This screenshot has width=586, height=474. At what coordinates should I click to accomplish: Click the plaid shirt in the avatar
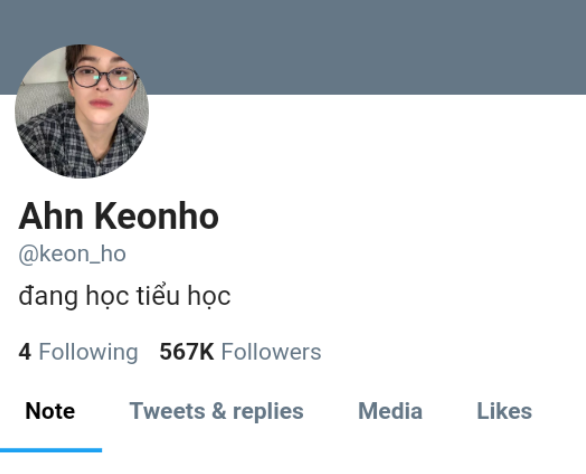pos(80,144)
